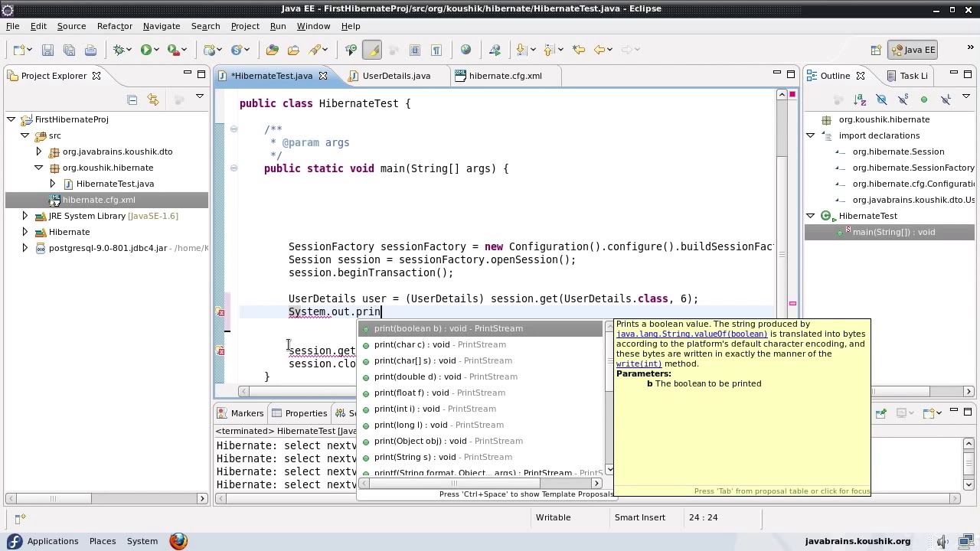Click the Open Type toolbar icon

click(x=273, y=50)
